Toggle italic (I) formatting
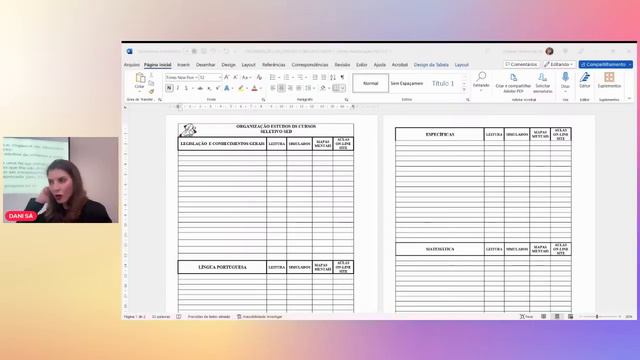The width and height of the screenshot is (640, 360). pyautogui.click(x=178, y=88)
